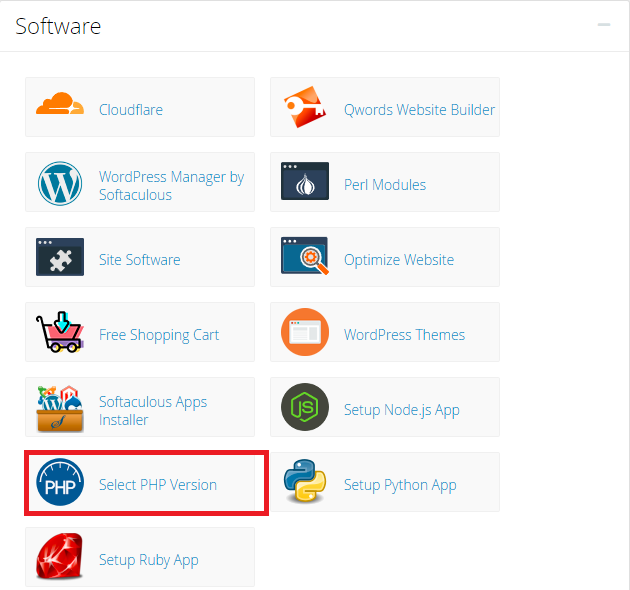The height and width of the screenshot is (590, 630).
Task: Click the orange WordPress Themes icon
Action: click(305, 334)
